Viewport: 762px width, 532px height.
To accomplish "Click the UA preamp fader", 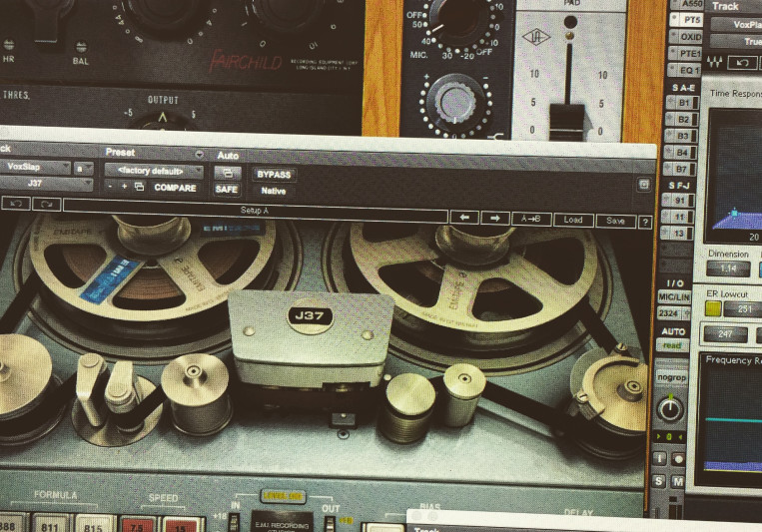I will 566,120.
